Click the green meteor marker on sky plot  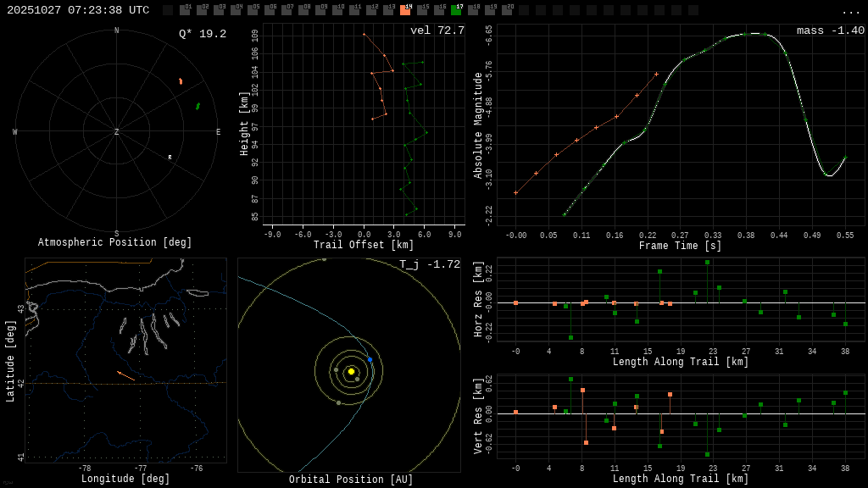point(198,106)
